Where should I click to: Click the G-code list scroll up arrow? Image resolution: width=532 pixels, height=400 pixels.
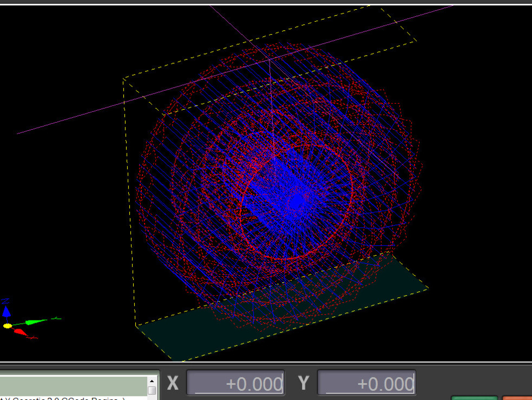[x=152, y=381]
